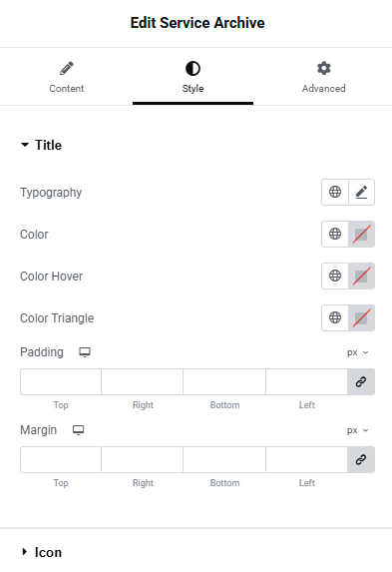This screenshot has height=572, width=392.
Task: Expand the Icon section
Action: pyautogui.click(x=41, y=552)
